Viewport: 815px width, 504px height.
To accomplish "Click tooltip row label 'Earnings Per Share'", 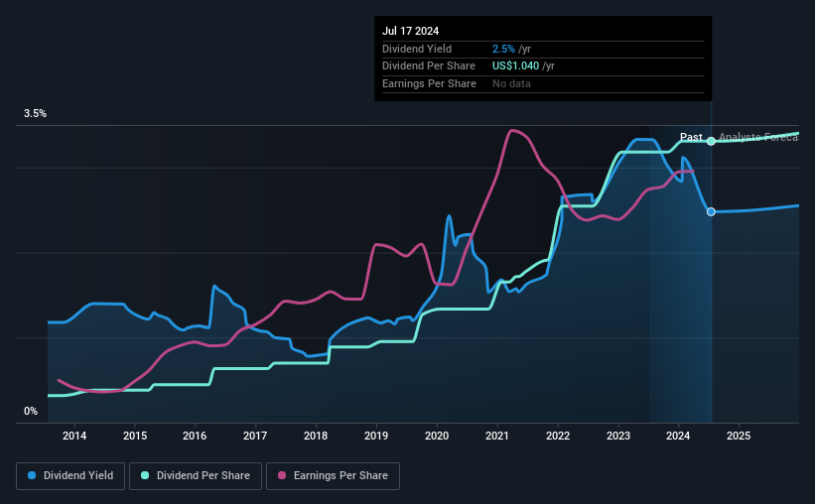I will pyautogui.click(x=429, y=83).
